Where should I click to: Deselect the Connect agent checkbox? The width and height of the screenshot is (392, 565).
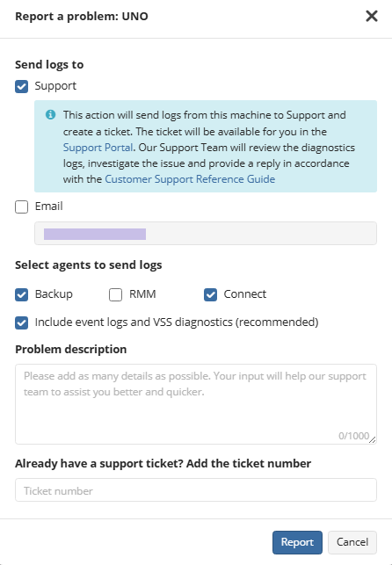click(210, 294)
